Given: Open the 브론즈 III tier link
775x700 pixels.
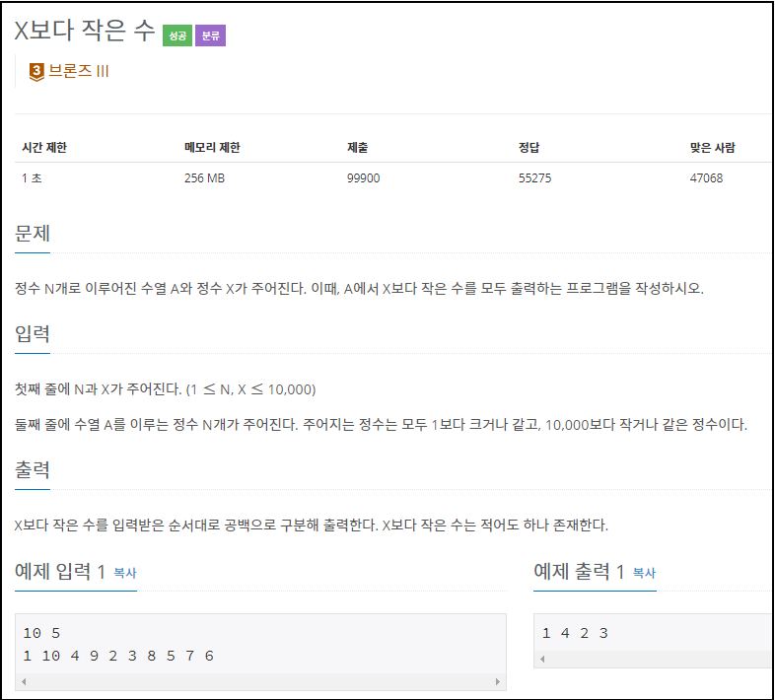Looking at the screenshot, I should coord(79,71).
